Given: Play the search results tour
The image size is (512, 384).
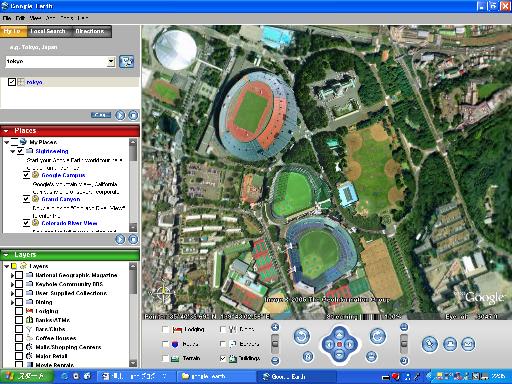Looking at the screenshot, I should point(120,115).
